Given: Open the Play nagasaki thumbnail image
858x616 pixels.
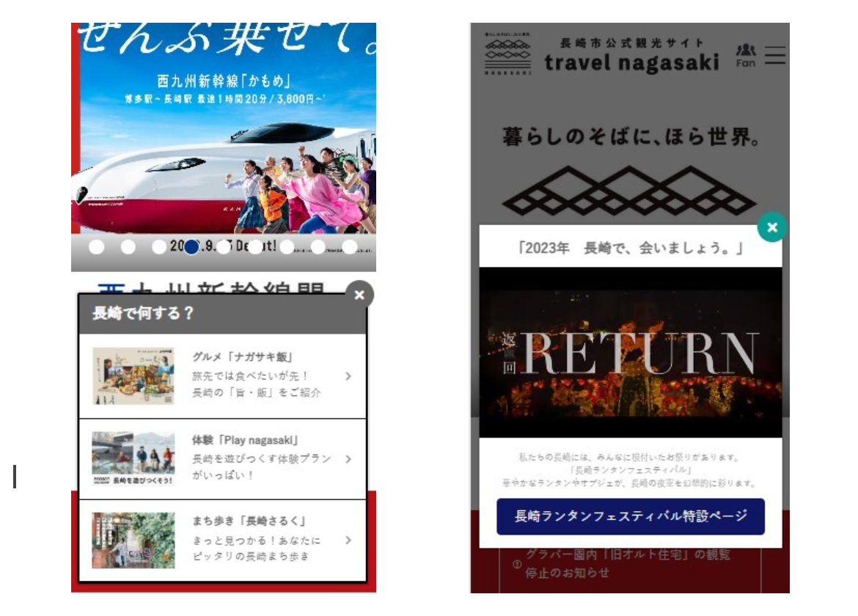Looking at the screenshot, I should click(133, 458).
